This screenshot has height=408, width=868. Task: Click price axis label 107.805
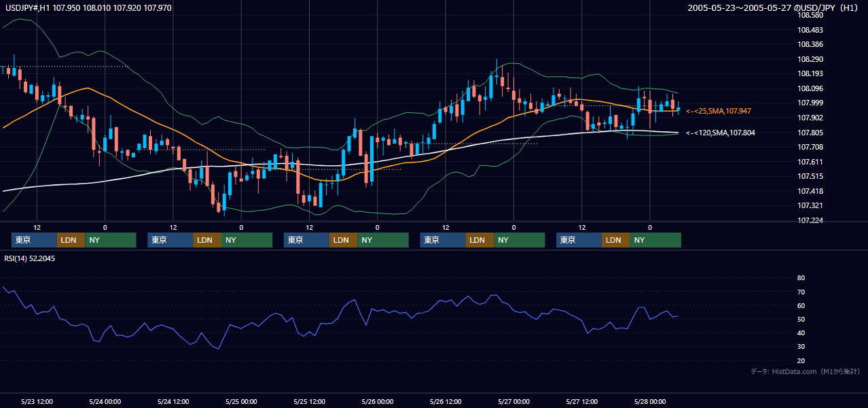click(810, 133)
